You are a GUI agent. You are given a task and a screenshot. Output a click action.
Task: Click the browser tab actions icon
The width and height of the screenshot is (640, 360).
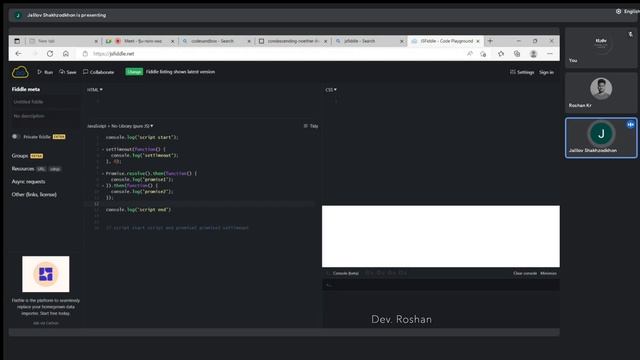tap(17, 41)
